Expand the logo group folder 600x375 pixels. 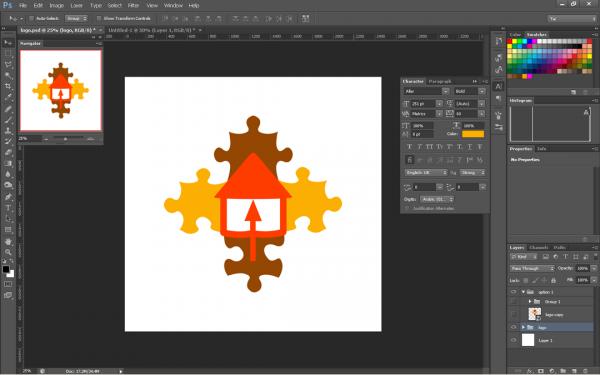[523, 328]
